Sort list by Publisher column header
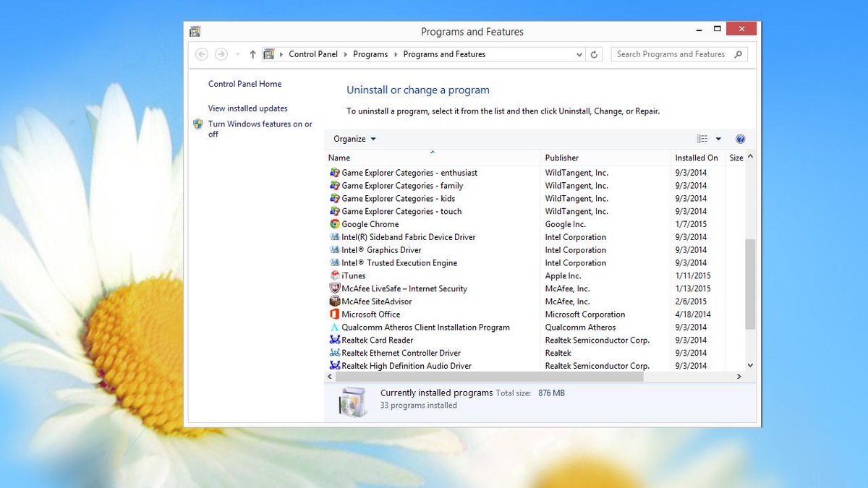The image size is (868, 488). (606, 158)
